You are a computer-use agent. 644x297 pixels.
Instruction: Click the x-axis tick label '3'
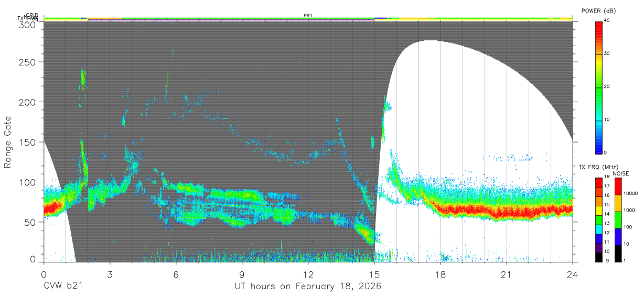[x=110, y=274]
